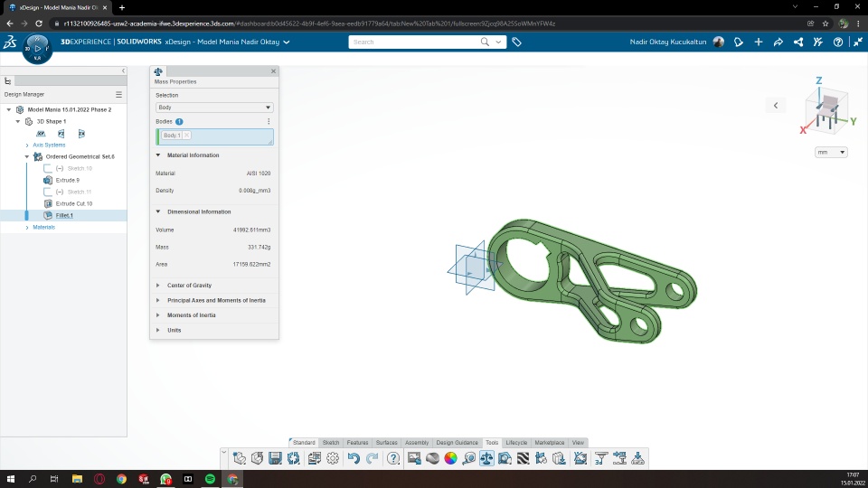Screen dimensions: 868x488
Task: Click the color wheel appearance icon
Action: [x=450, y=458]
